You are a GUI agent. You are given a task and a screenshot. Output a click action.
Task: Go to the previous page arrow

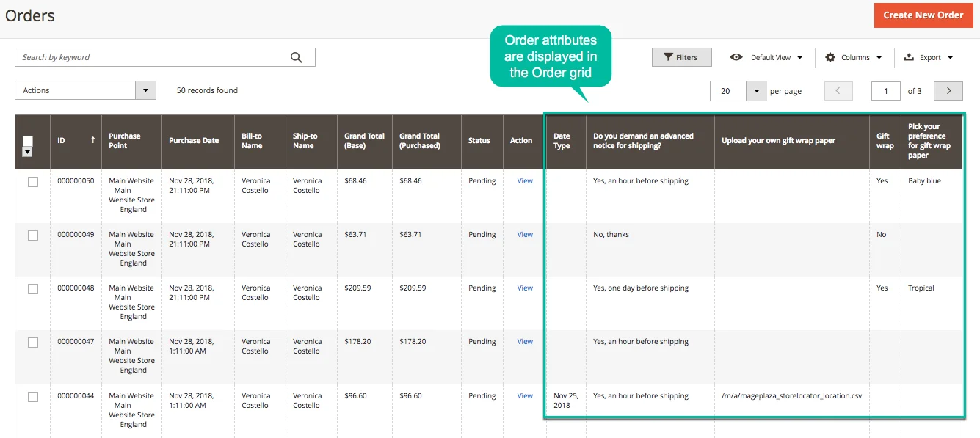(x=838, y=91)
